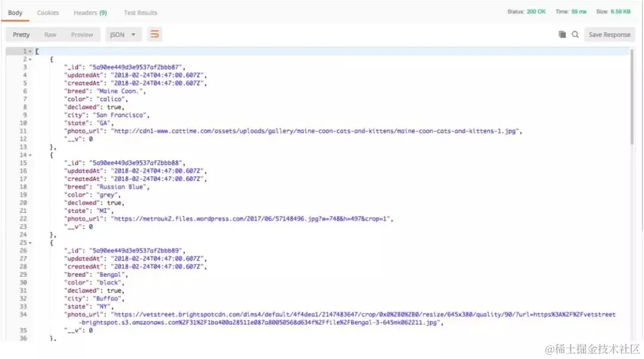The height and width of the screenshot is (359, 644).
Task: Collapse the object at line 2
Action: point(30,60)
